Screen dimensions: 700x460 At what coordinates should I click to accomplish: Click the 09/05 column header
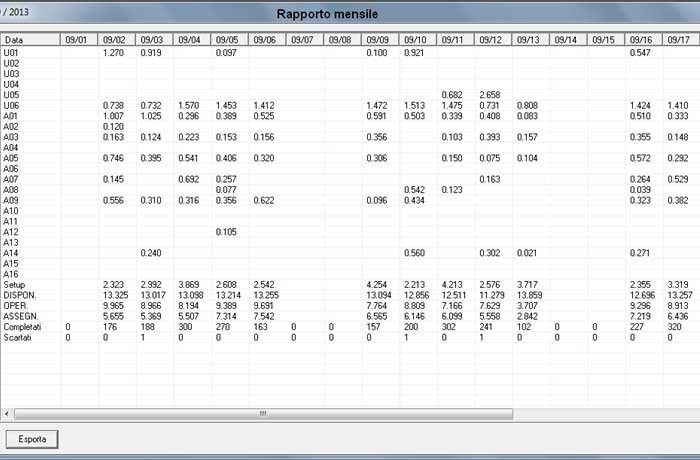click(229, 40)
